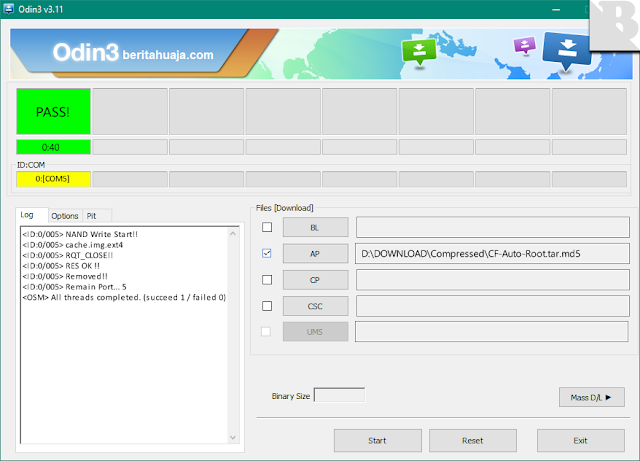Screen dimensions: 640x461
Task: Click log line 'Removed!!'
Action: [65, 276]
